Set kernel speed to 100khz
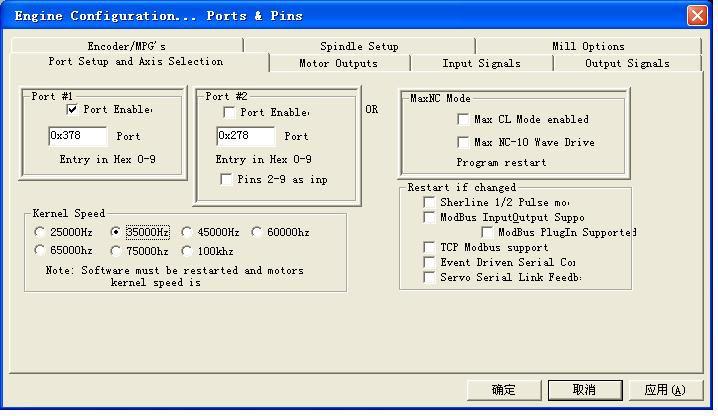This screenshot has height=416, width=718. 187,251
